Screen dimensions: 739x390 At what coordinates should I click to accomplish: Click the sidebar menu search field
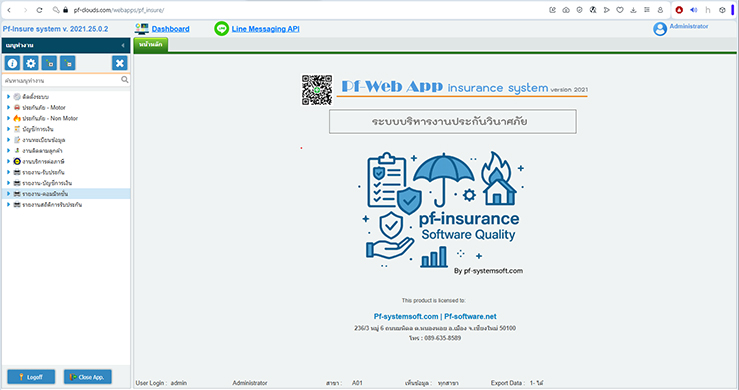pyautogui.click(x=61, y=80)
